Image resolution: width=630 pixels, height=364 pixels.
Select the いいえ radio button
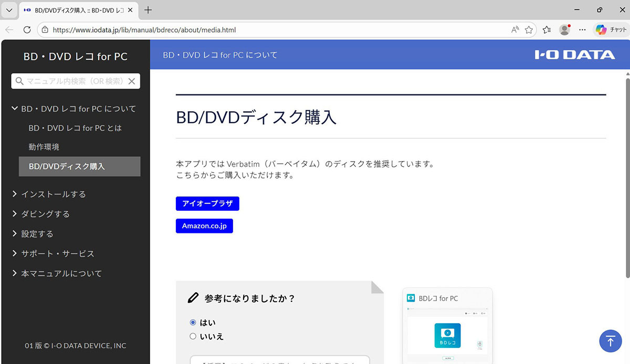pos(193,336)
